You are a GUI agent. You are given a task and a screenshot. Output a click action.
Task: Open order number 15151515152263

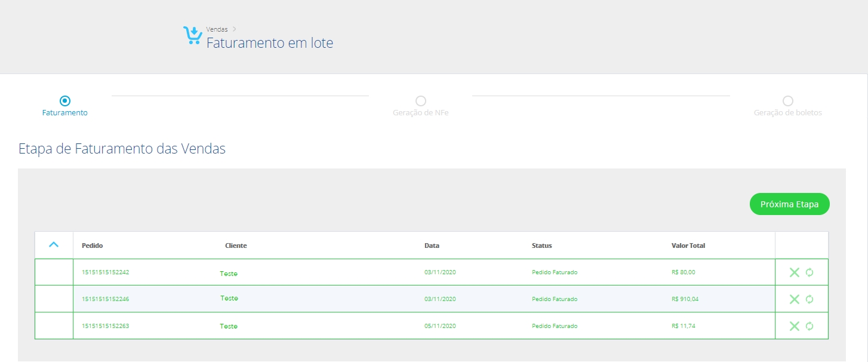click(x=105, y=326)
